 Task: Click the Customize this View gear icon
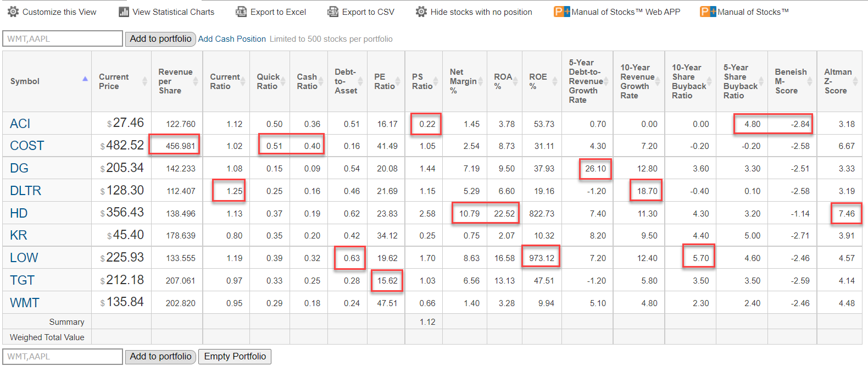(13, 12)
